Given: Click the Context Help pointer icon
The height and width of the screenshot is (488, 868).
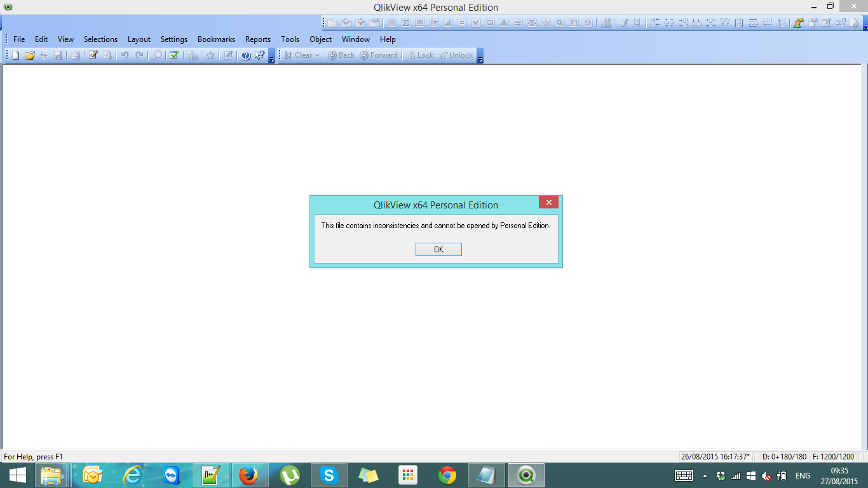Looking at the screenshot, I should [260, 55].
